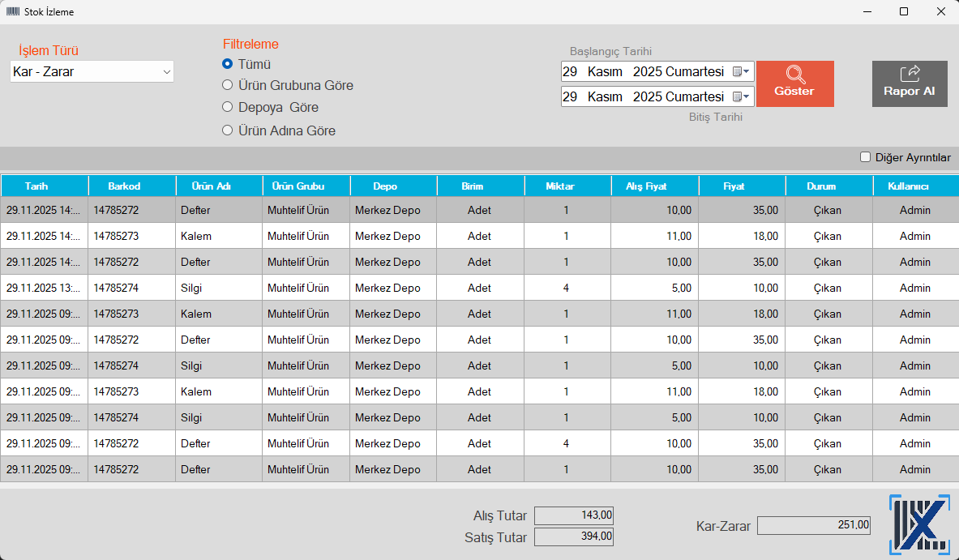959x560 pixels.
Task: Select the Tümü filter radio button
Action: [228, 64]
